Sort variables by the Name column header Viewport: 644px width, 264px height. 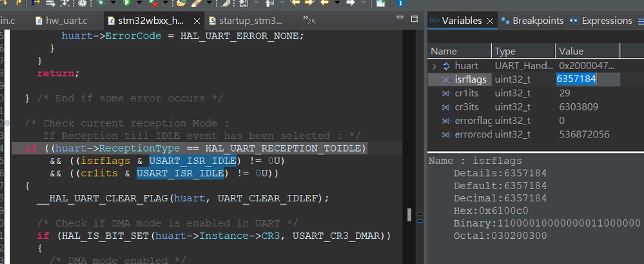point(459,51)
